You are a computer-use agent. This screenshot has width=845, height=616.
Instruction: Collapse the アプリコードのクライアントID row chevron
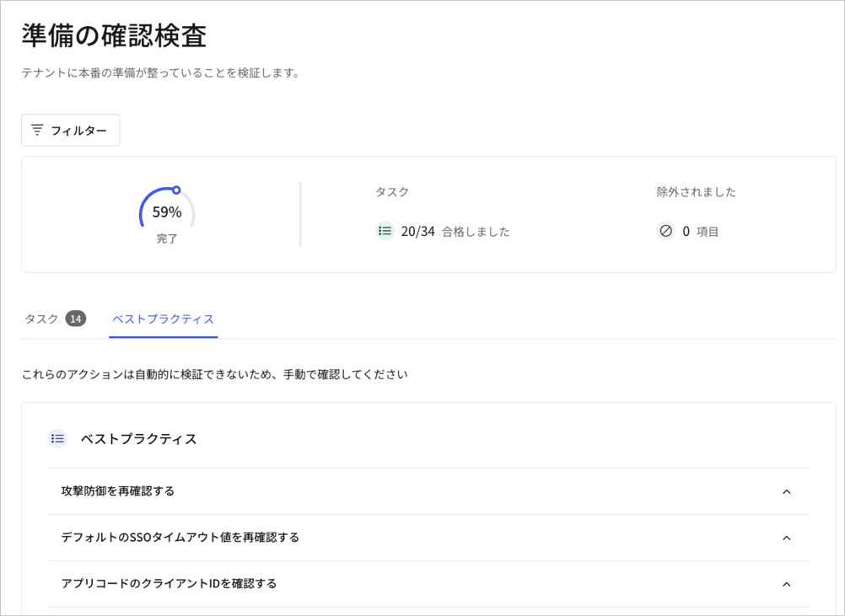click(787, 584)
